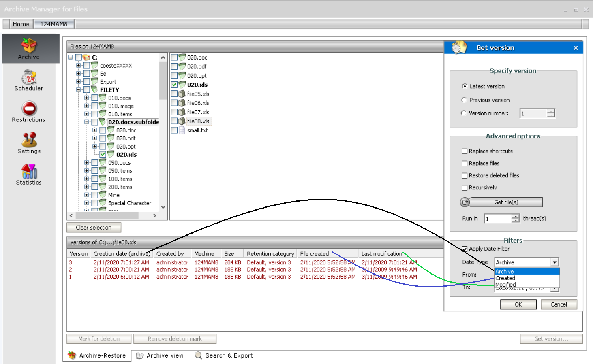593x364 pixels.
Task: Uncheck Apply Date Filter
Action: click(x=464, y=249)
